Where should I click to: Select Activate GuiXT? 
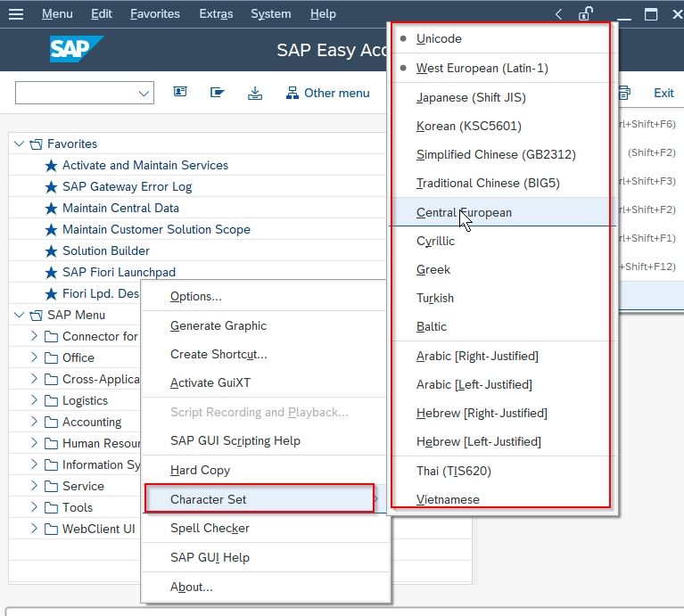pyautogui.click(x=265, y=382)
